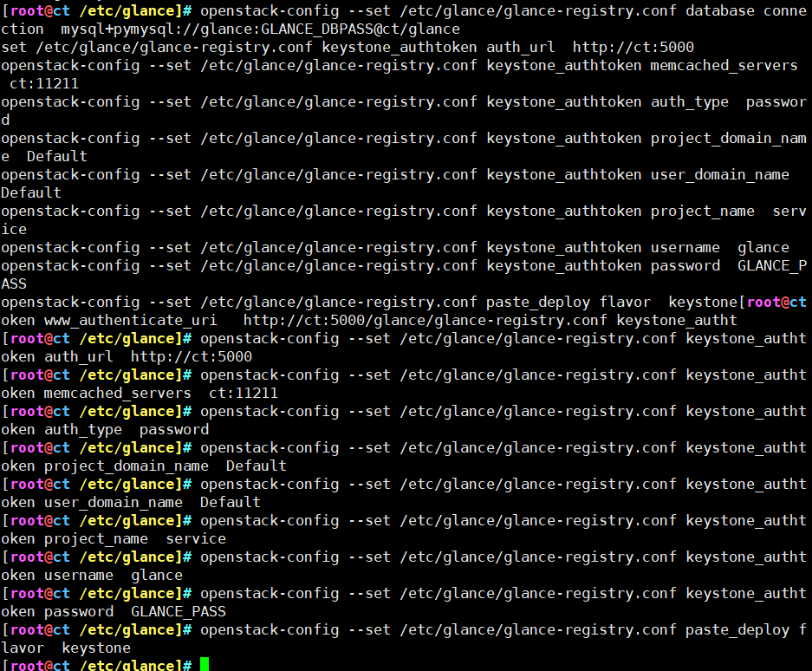The width and height of the screenshot is (812, 671).
Task: Click "Default" after "oken user_domain_name"
Action: click(x=231, y=502)
